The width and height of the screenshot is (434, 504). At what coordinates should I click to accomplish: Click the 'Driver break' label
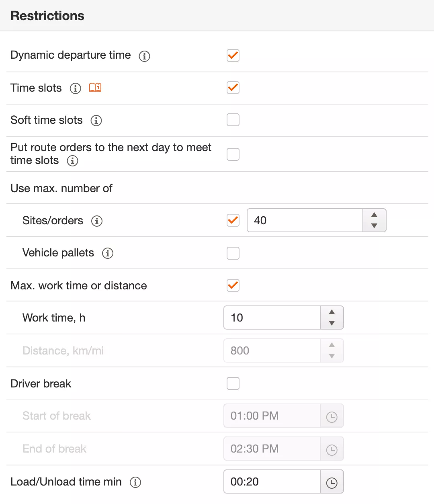[x=41, y=383]
